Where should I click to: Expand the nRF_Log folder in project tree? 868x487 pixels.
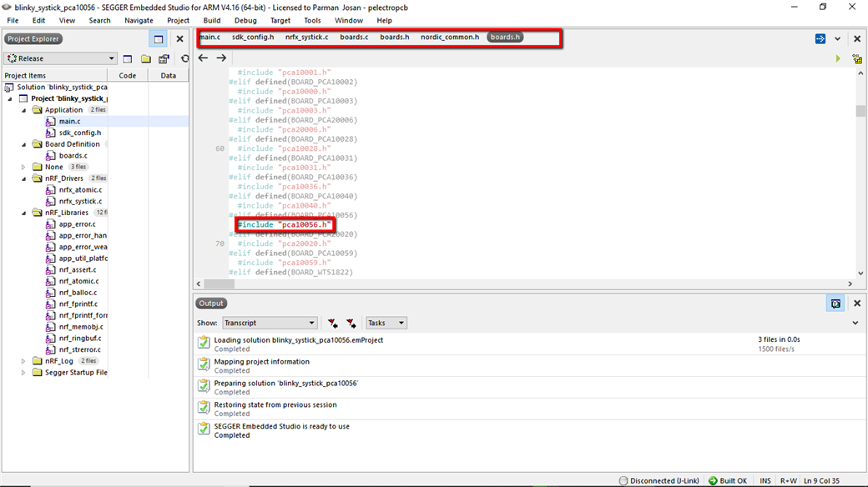point(23,361)
